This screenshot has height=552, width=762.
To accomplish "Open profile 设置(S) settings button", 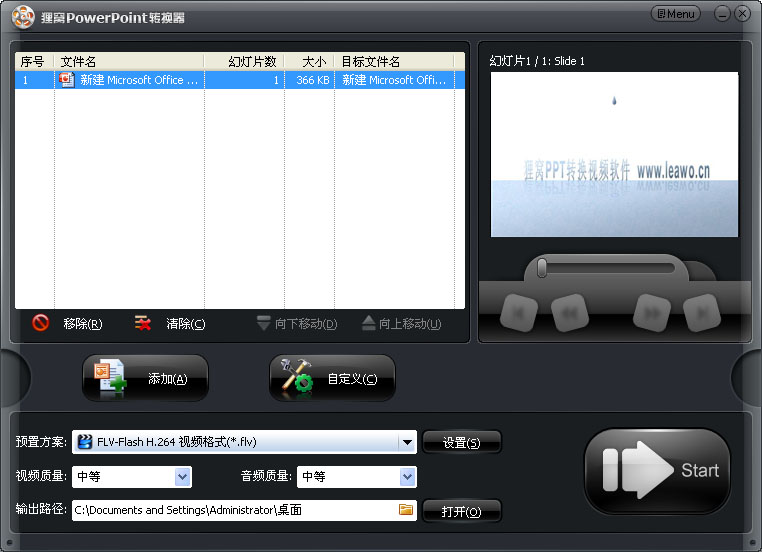I will [x=462, y=443].
